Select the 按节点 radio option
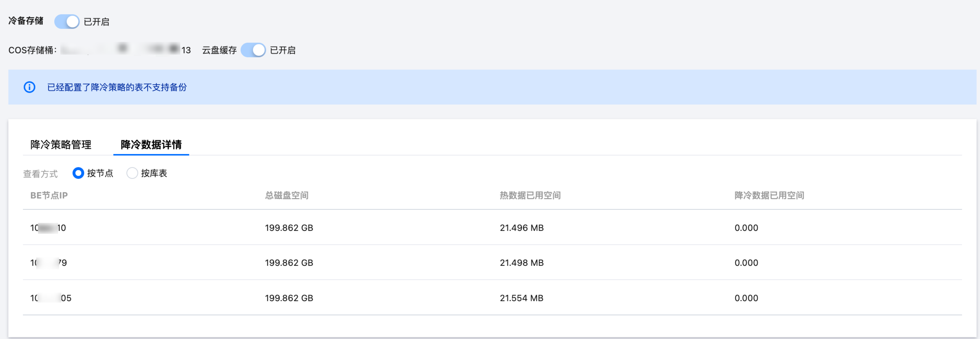 (x=78, y=173)
